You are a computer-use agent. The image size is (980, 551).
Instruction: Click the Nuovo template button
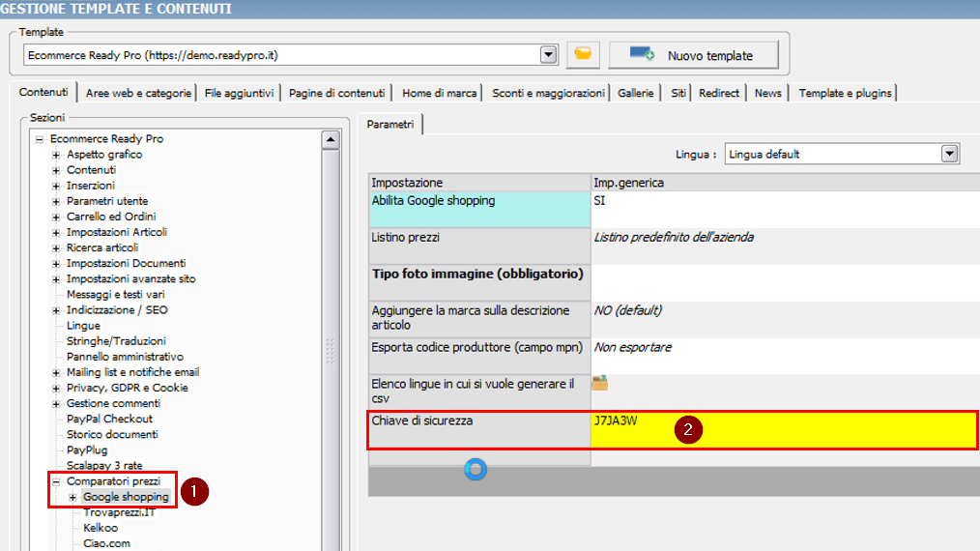click(694, 55)
